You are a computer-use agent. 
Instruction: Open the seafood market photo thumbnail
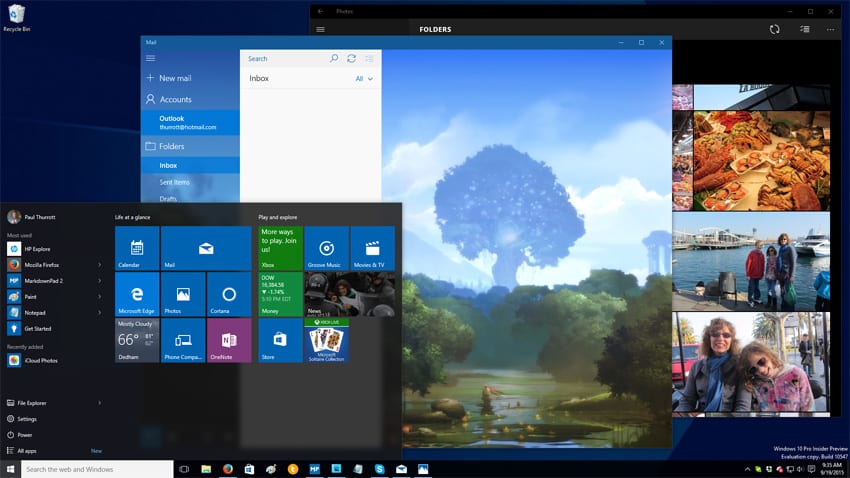pos(762,160)
